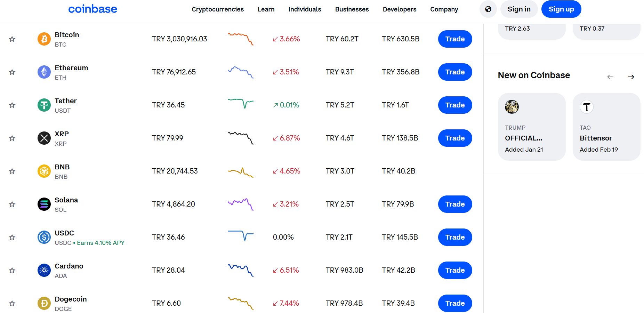Viewport: 644px width, 313px height.
Task: View USDC price sparkline chart
Action: pos(241,235)
